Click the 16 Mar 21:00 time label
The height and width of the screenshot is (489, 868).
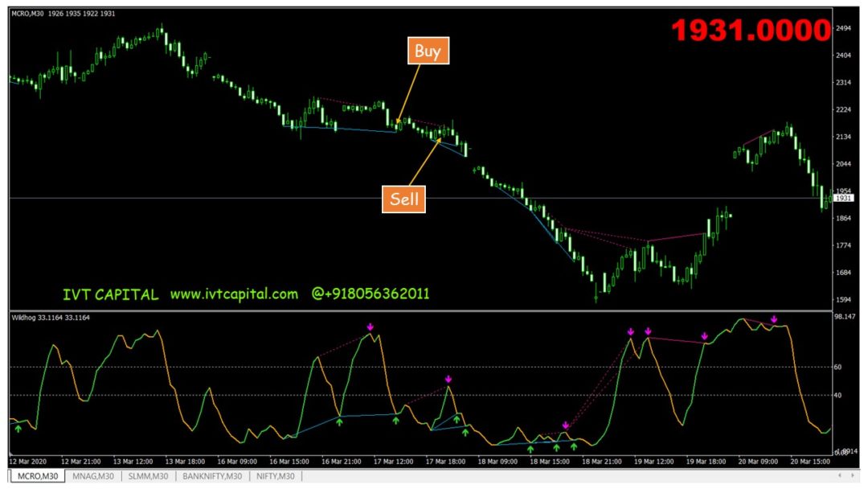point(341,462)
